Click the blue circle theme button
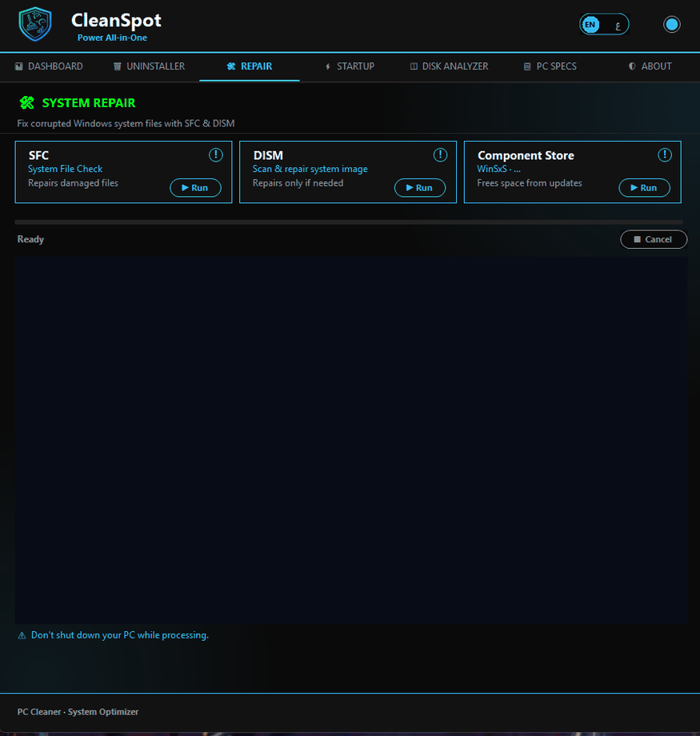 click(x=671, y=25)
